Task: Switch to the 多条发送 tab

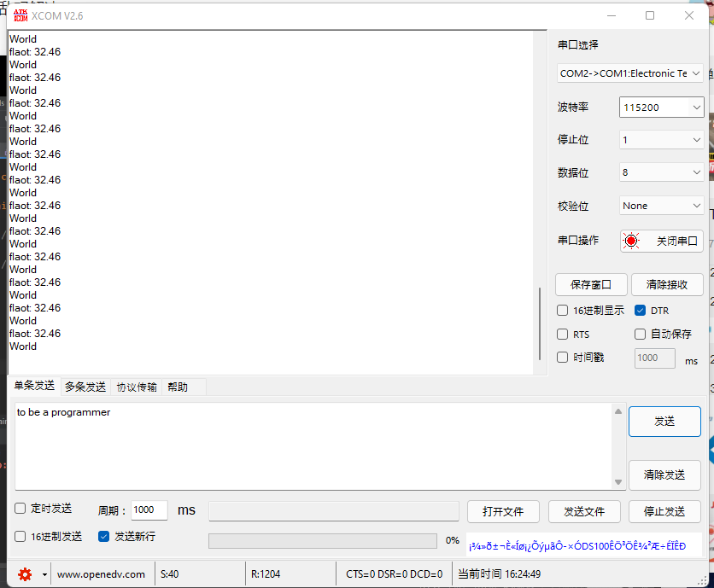Action: tap(85, 387)
